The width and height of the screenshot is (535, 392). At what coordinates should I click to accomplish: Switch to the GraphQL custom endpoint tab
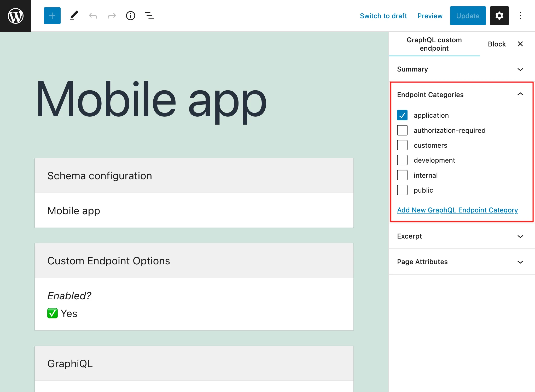pyautogui.click(x=434, y=44)
